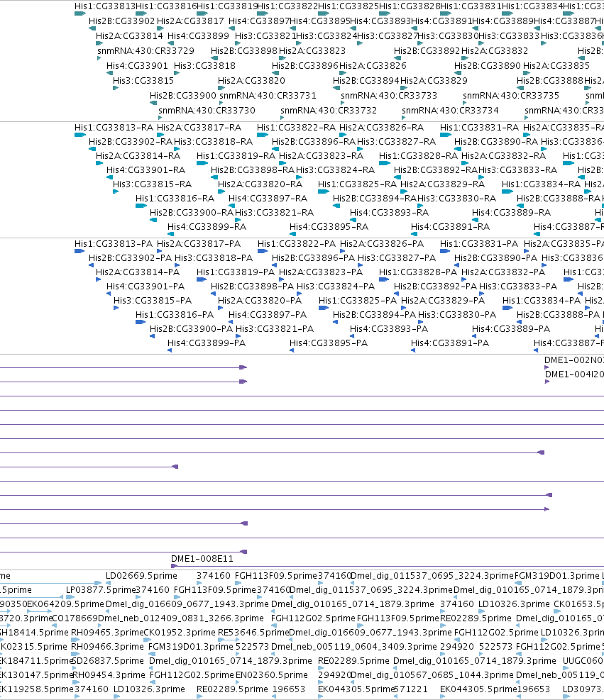
Task: Click EST Dmel_neb_012409_0831_3266.3prime
Action: coord(181,618)
